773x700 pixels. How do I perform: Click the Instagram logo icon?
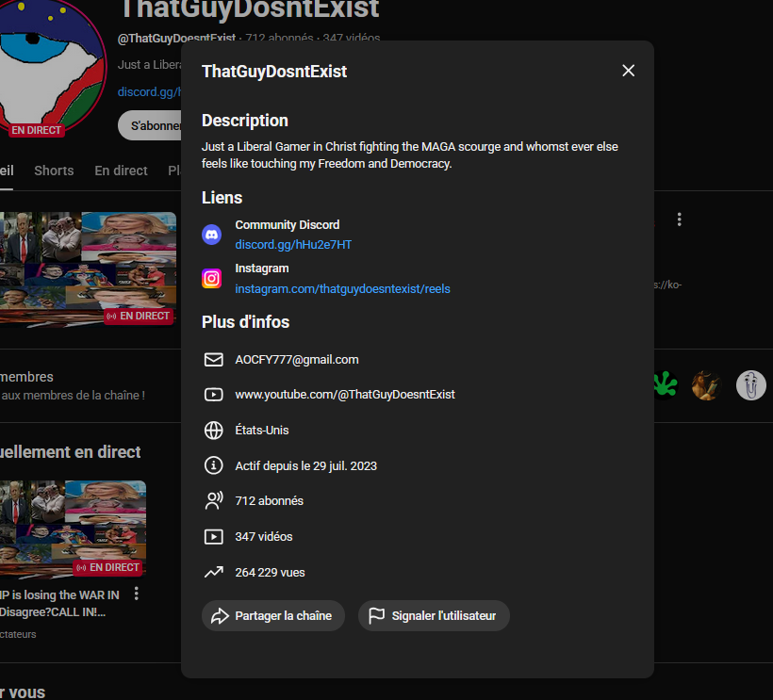coord(212,278)
